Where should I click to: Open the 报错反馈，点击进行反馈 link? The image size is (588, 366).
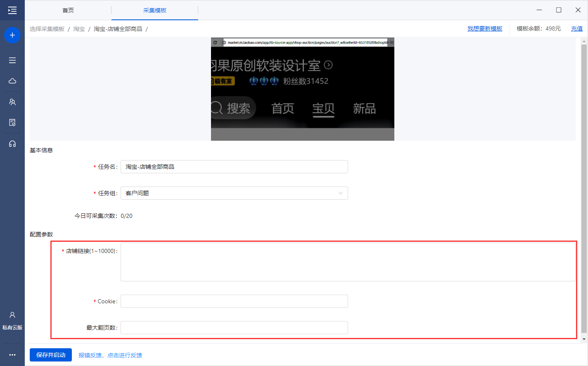(x=110, y=355)
